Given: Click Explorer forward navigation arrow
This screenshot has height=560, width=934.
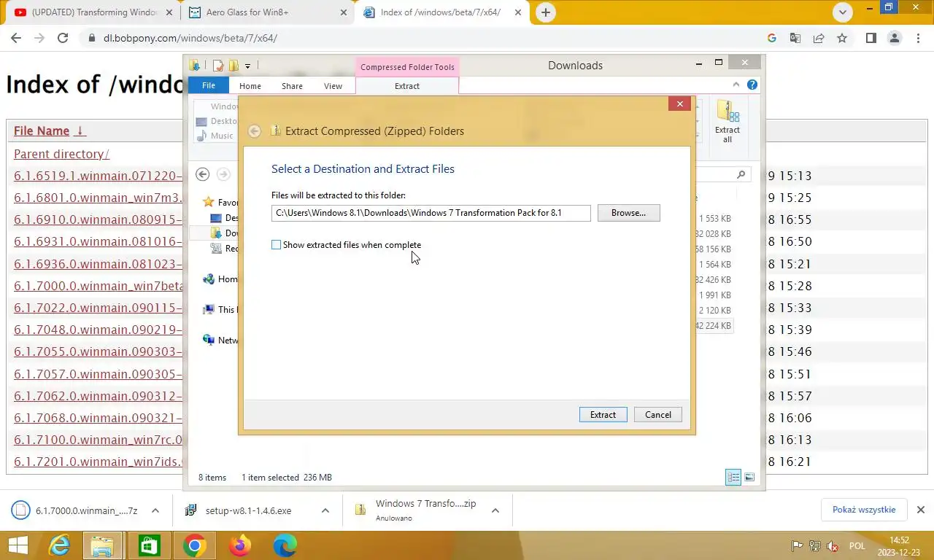Looking at the screenshot, I should pyautogui.click(x=223, y=174).
